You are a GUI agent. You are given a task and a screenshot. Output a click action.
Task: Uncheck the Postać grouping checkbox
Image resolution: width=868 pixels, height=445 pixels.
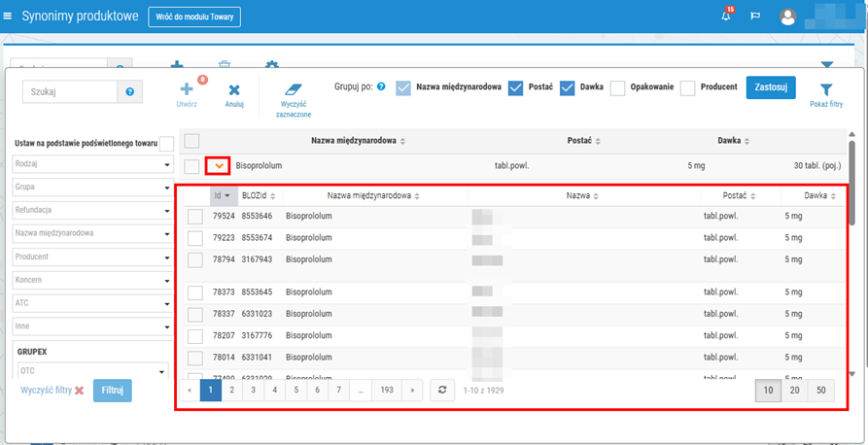(515, 87)
